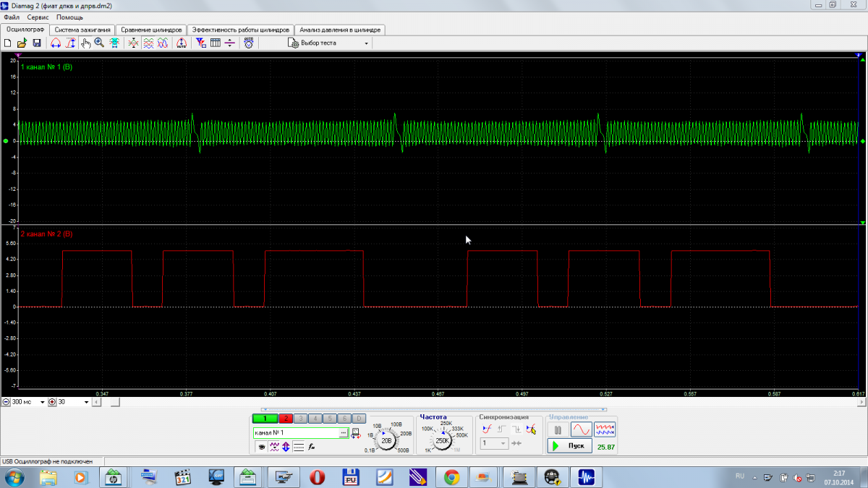Select the Осциллограф tab

click(x=25, y=30)
